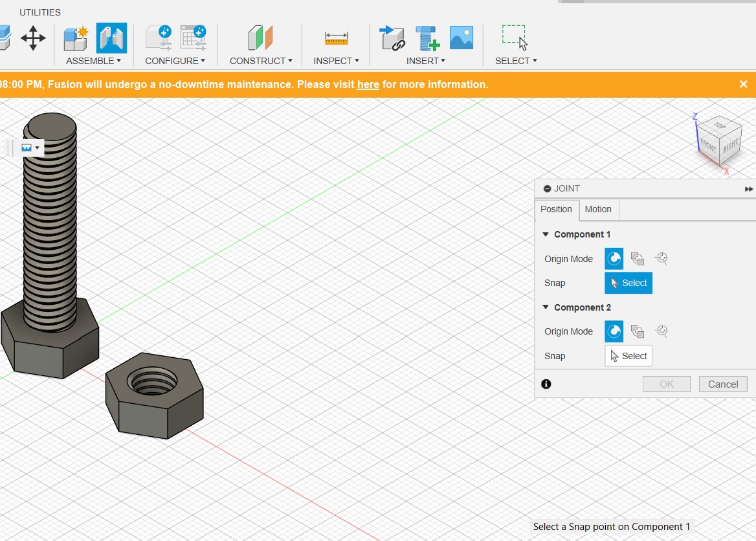Select Component 2 Between Two Faces mode
756x541 pixels.
(x=638, y=331)
